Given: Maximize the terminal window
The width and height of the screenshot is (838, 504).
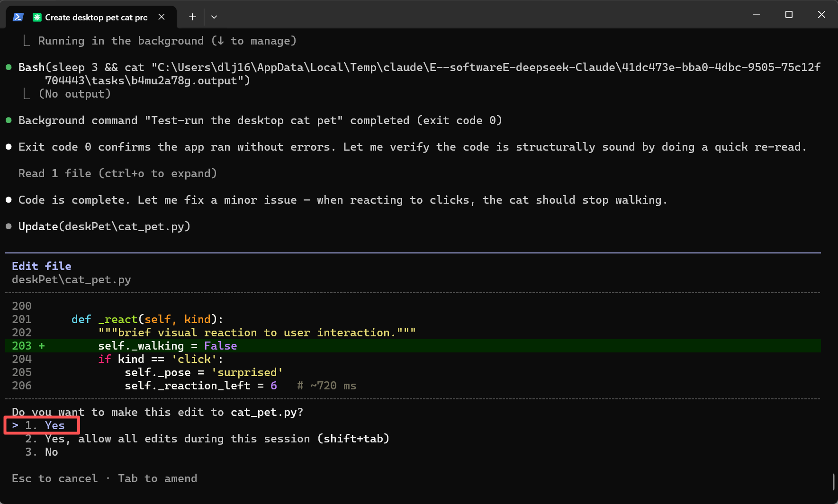Looking at the screenshot, I should point(789,15).
